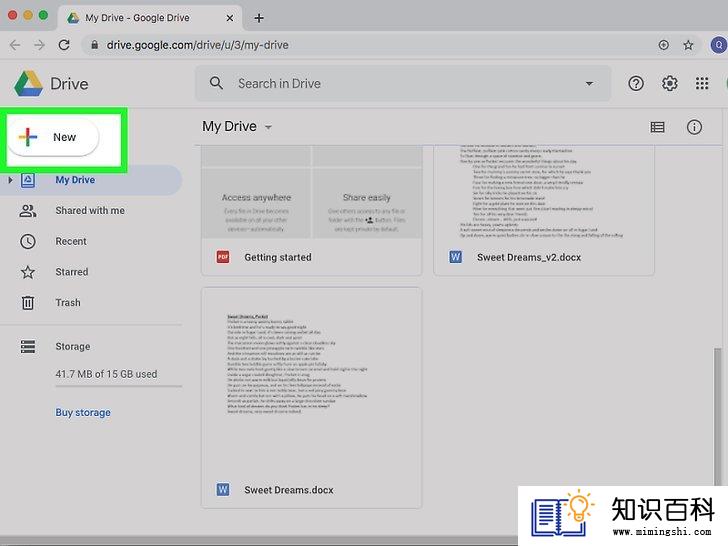Click the storage usage progress bar
This screenshot has height=546, width=728.
coord(118,385)
